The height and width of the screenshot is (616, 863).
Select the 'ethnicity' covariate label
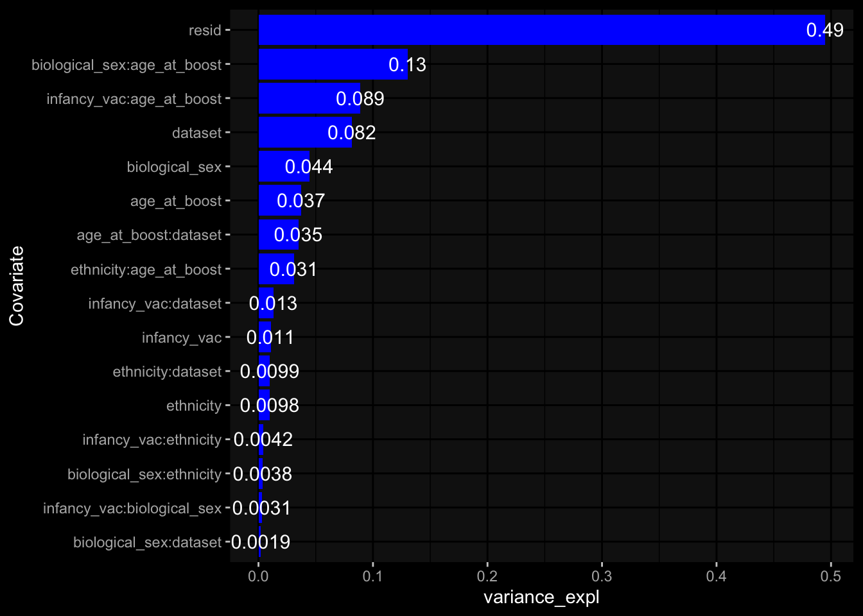click(194, 406)
